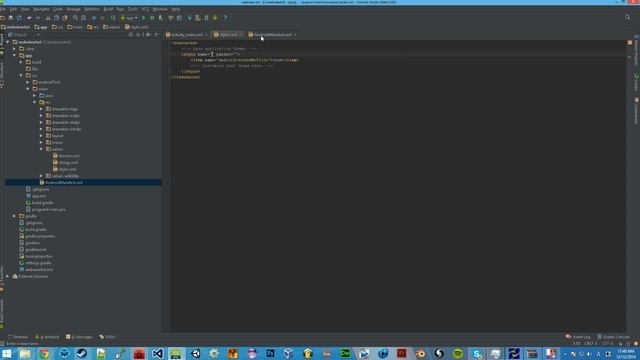Select dimens.xml in project tree
Viewport: 640px width, 360px height.
(x=66, y=156)
